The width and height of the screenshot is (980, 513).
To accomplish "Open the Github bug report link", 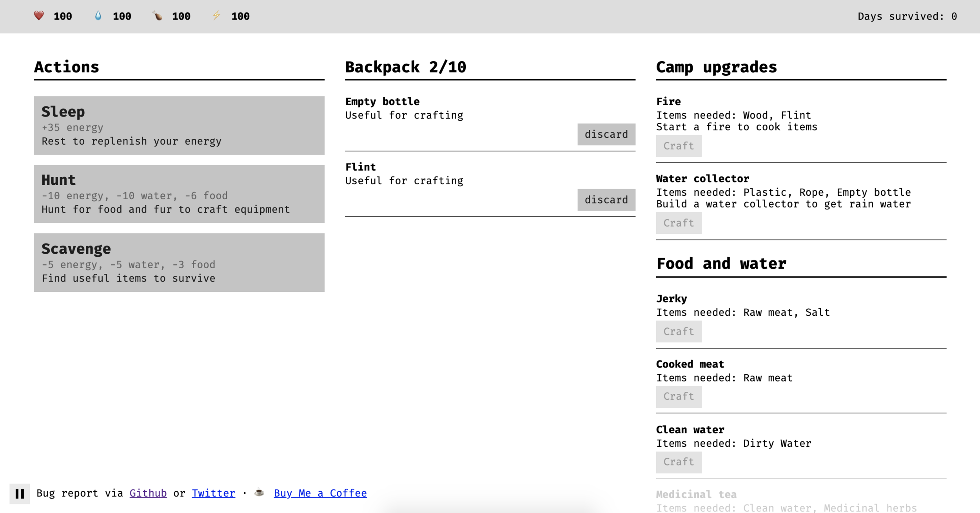I will (x=148, y=493).
